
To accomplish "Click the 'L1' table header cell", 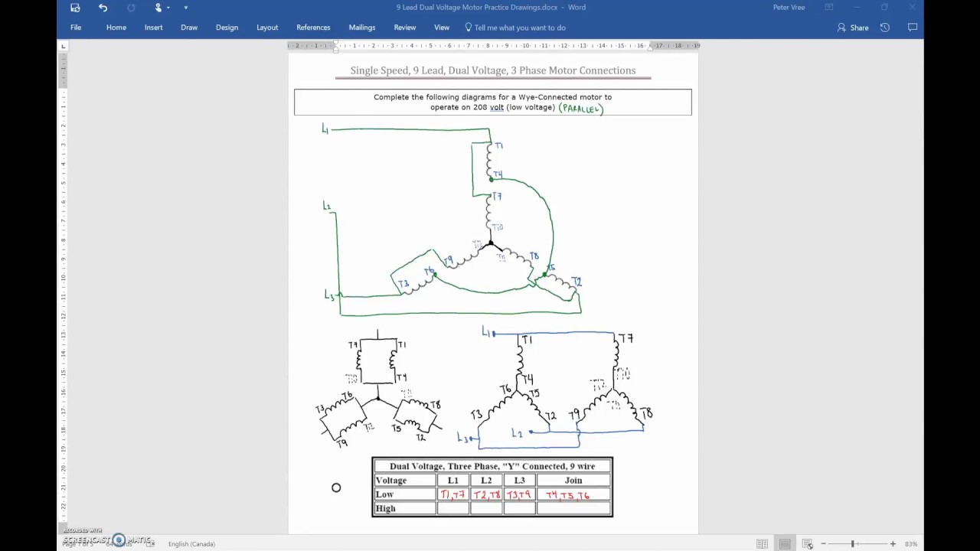I will [x=453, y=481].
